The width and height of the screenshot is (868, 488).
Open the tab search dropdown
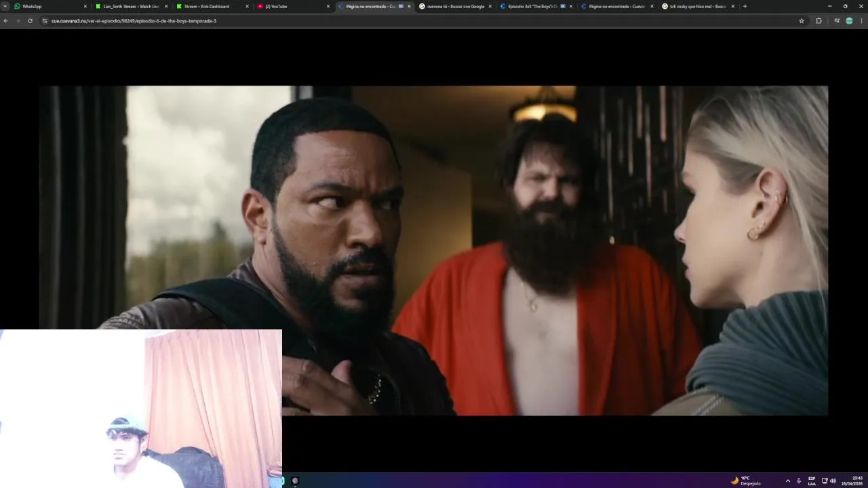click(x=5, y=6)
